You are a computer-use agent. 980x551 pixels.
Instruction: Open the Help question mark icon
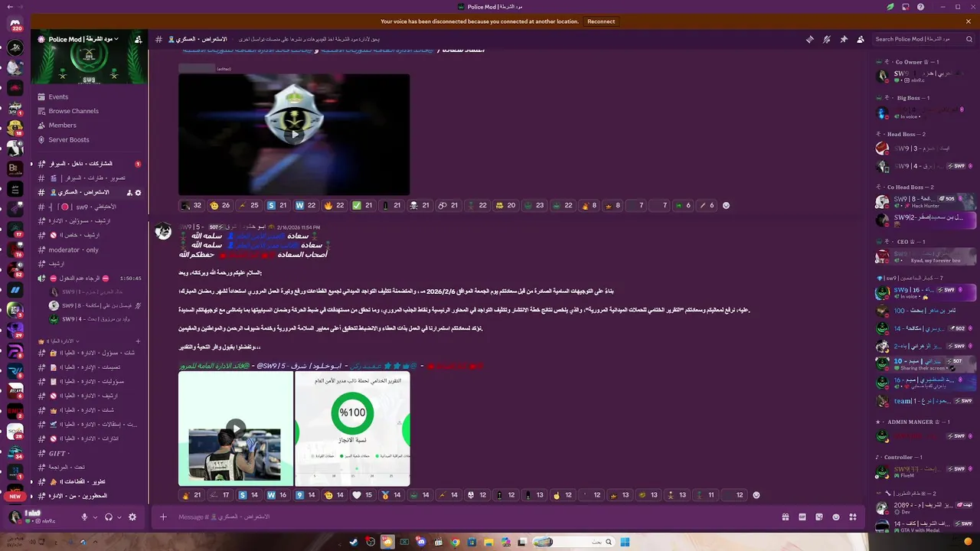[922, 7]
